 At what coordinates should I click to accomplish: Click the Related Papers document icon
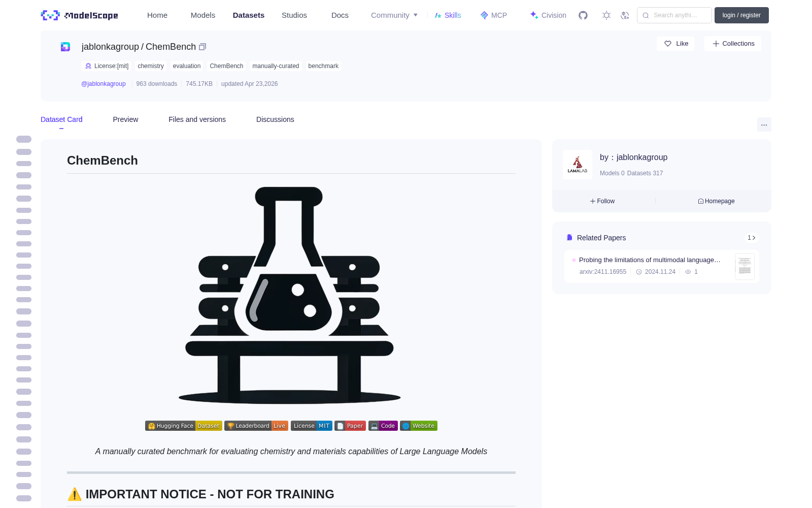569,238
